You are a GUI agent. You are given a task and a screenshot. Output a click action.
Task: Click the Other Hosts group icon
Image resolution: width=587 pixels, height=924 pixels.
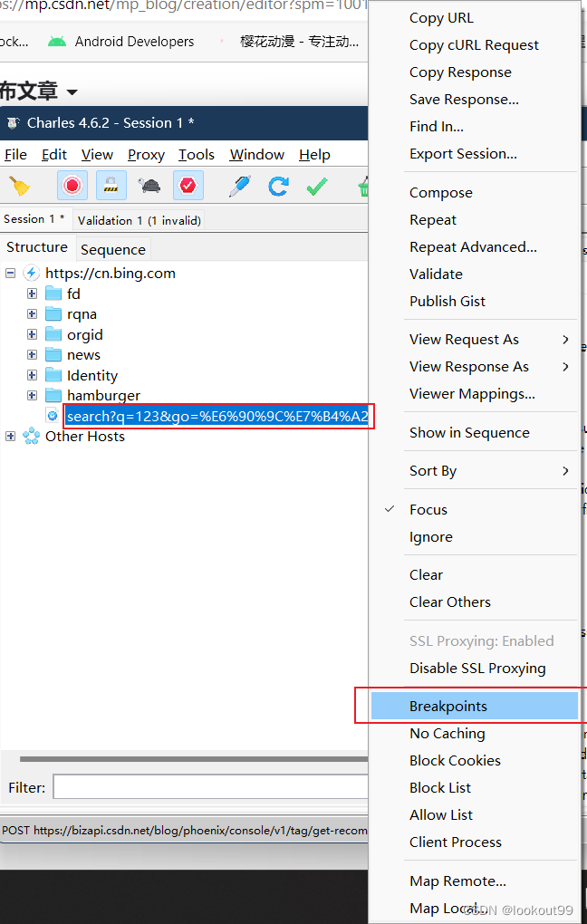[31, 436]
